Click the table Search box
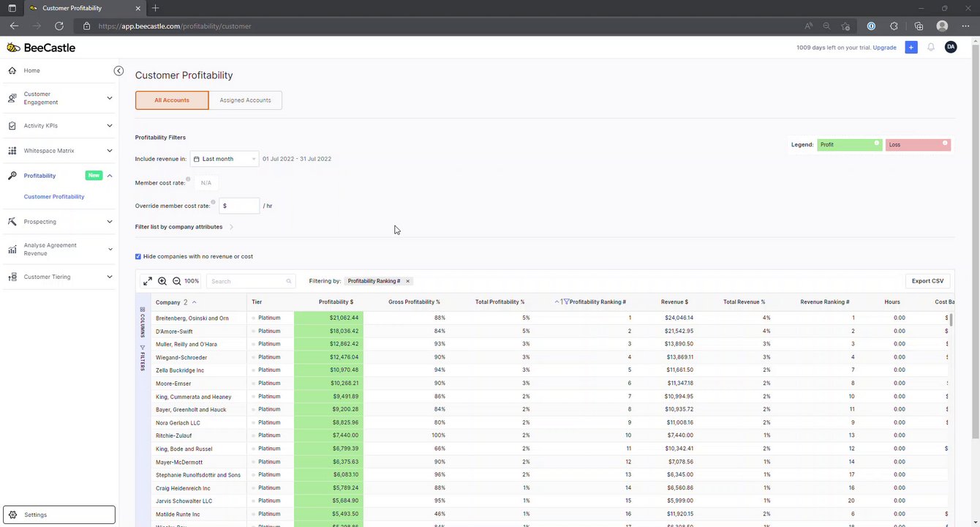Viewport: 980px width, 527px height. point(251,281)
